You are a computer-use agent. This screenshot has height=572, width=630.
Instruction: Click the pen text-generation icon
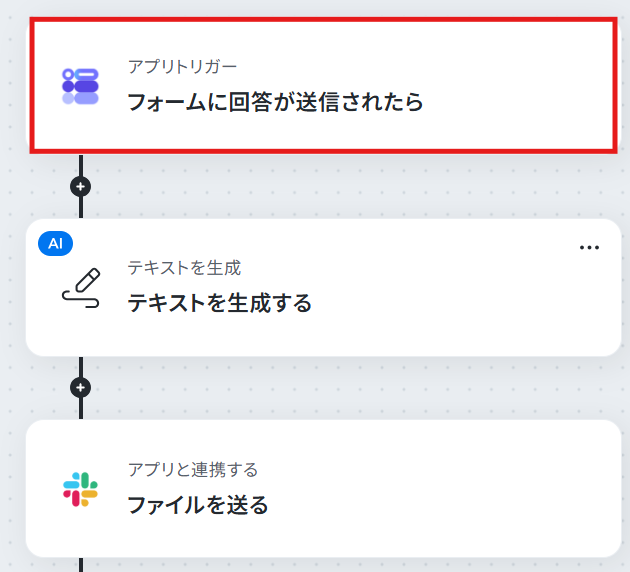(81, 288)
